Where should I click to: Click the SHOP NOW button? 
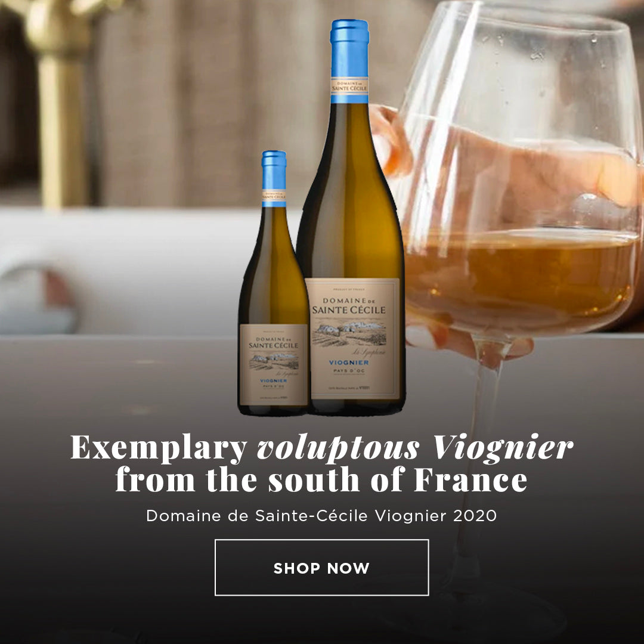click(x=321, y=567)
